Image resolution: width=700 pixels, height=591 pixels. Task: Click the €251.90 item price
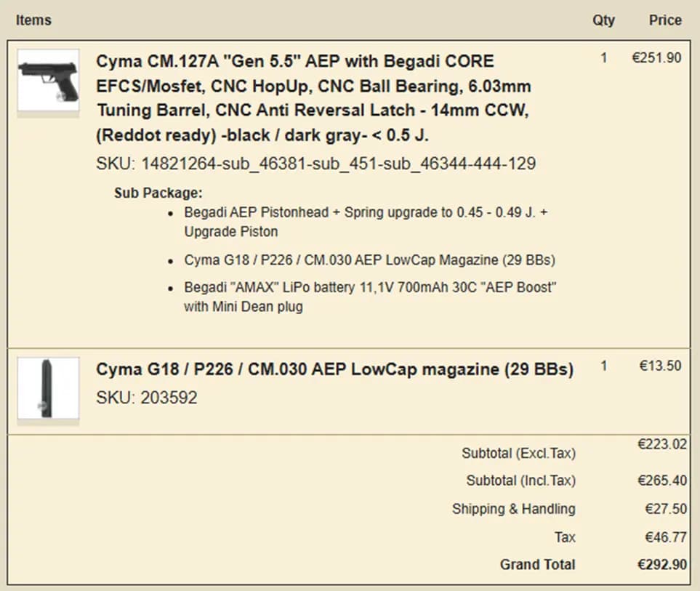(656, 58)
